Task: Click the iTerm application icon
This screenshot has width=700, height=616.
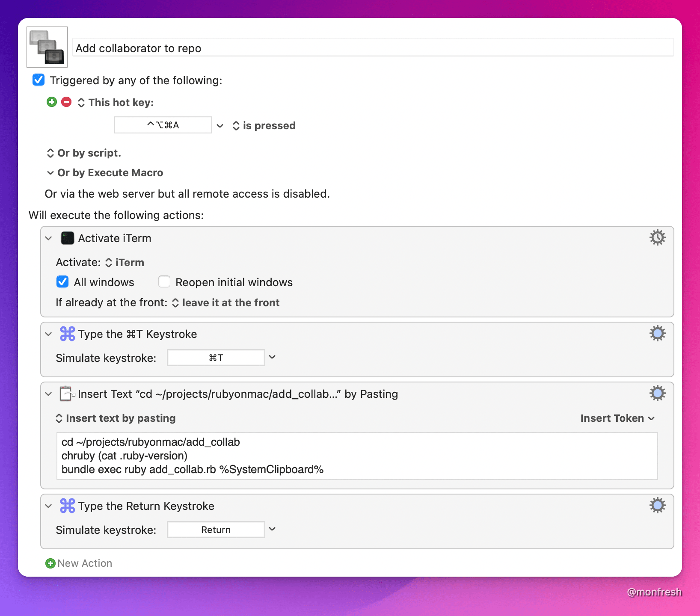Action: point(68,238)
